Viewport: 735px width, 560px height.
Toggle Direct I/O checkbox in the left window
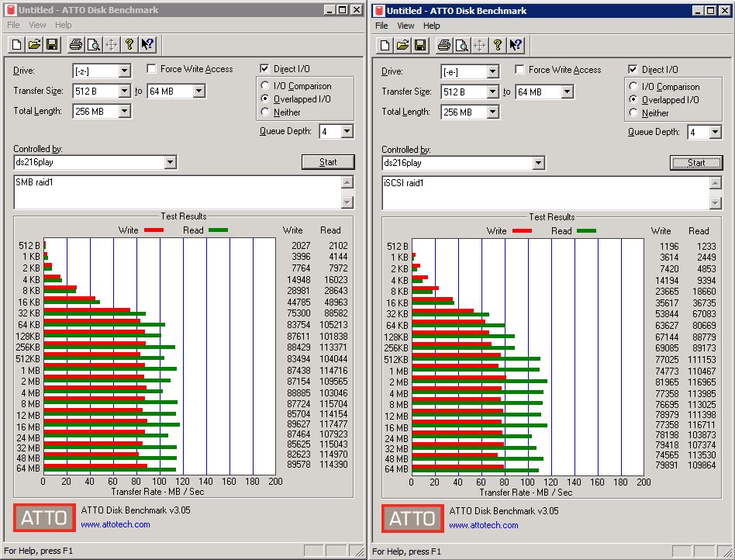pos(264,69)
